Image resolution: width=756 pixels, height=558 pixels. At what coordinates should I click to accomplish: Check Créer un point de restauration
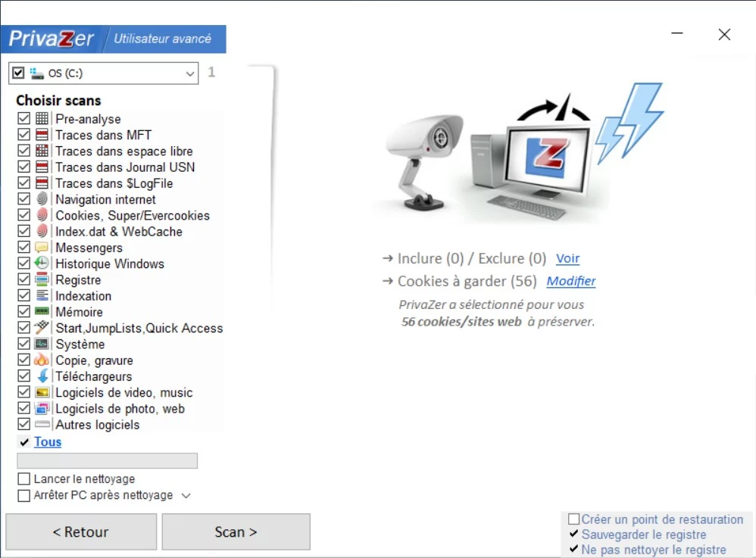point(573,519)
